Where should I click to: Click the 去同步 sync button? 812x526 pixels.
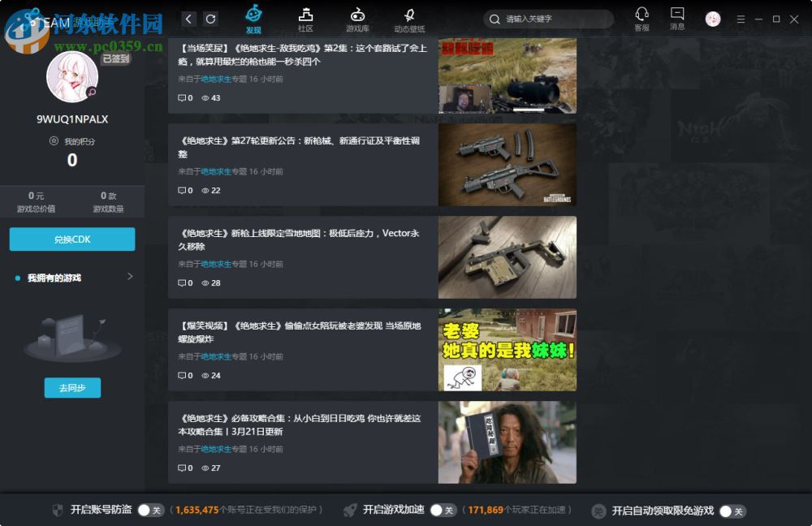(72, 387)
